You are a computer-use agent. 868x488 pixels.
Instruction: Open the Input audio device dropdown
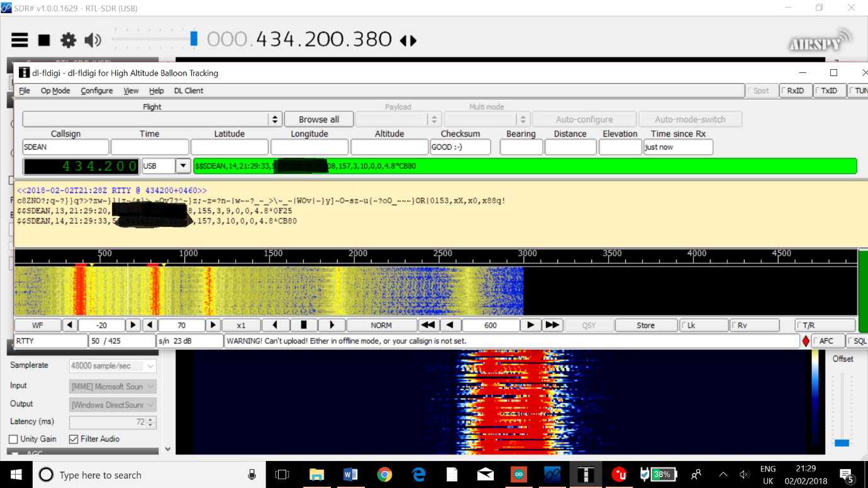pos(113,386)
